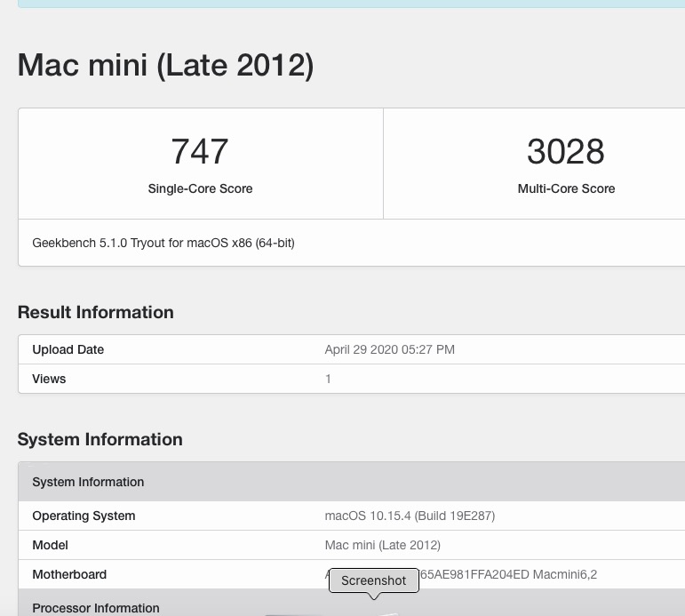Click the System Information section heading
This screenshot has width=685, height=616.
click(100, 439)
